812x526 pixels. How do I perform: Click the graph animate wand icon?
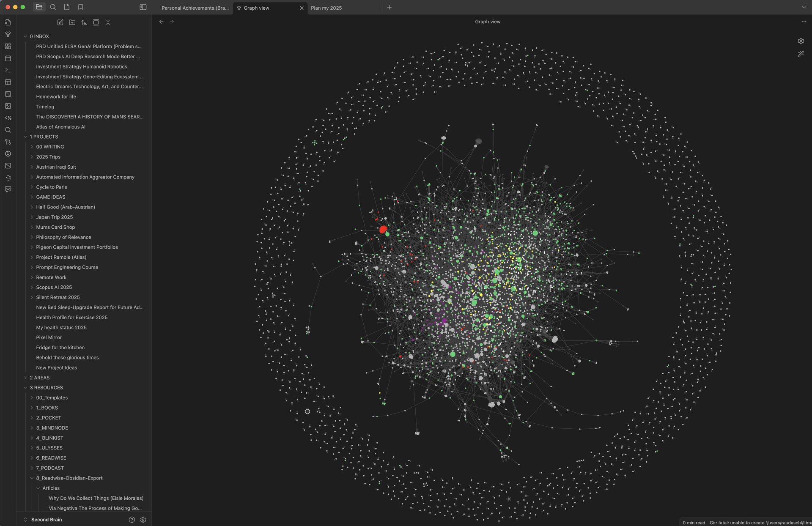pos(801,54)
